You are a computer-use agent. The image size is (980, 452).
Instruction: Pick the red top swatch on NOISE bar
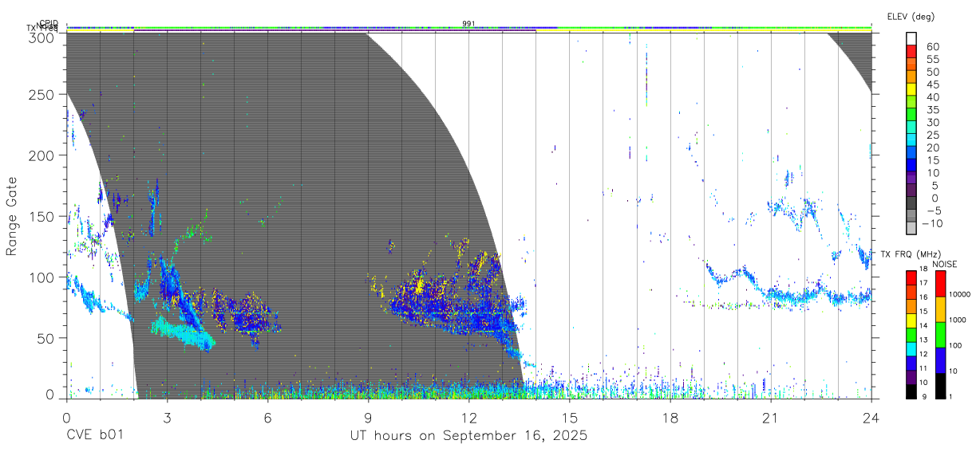pos(940,283)
